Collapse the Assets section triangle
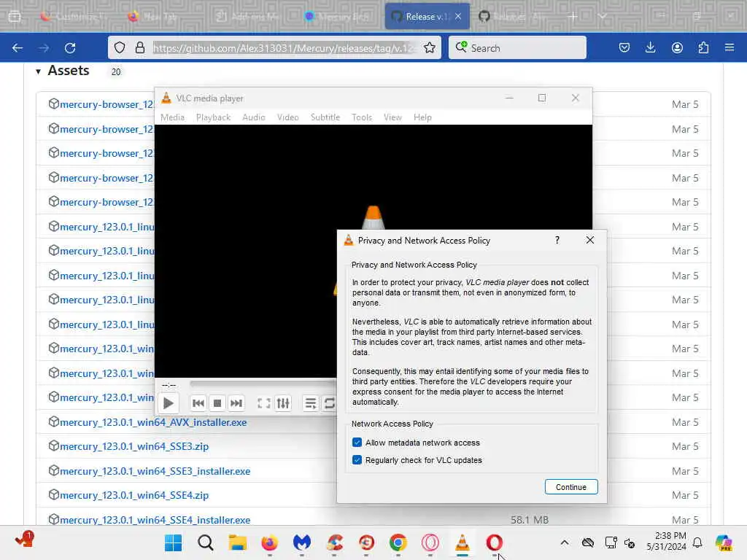Image resolution: width=747 pixels, height=560 pixels. point(38,72)
